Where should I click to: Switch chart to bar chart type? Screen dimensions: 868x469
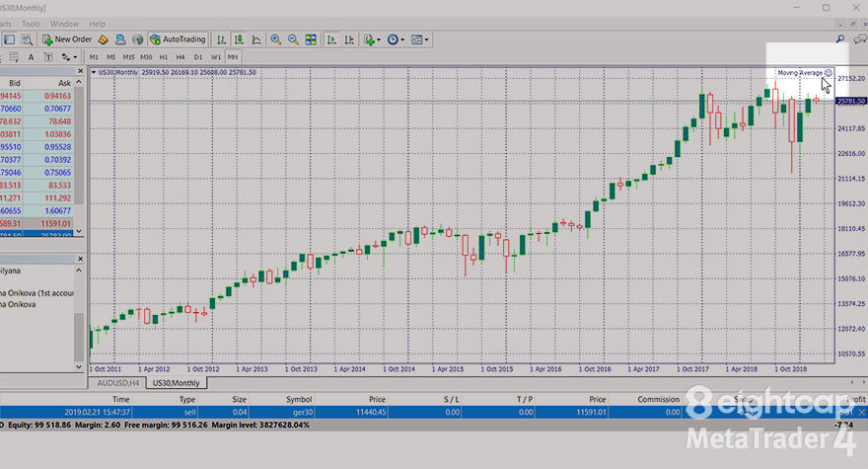coord(221,39)
